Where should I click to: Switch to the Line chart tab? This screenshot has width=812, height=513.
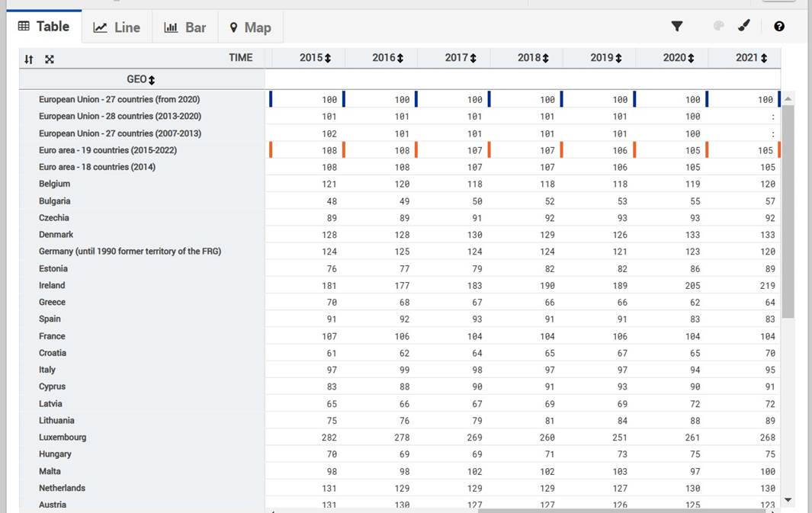[x=117, y=27]
